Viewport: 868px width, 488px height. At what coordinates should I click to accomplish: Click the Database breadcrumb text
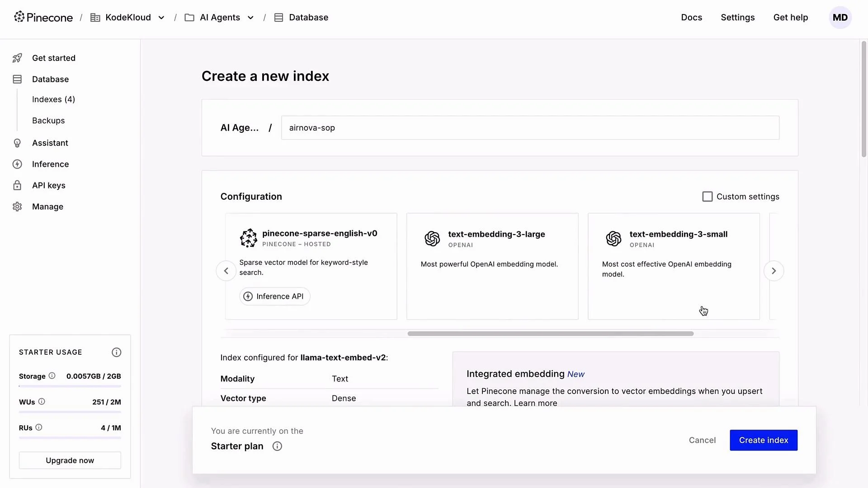[309, 18]
